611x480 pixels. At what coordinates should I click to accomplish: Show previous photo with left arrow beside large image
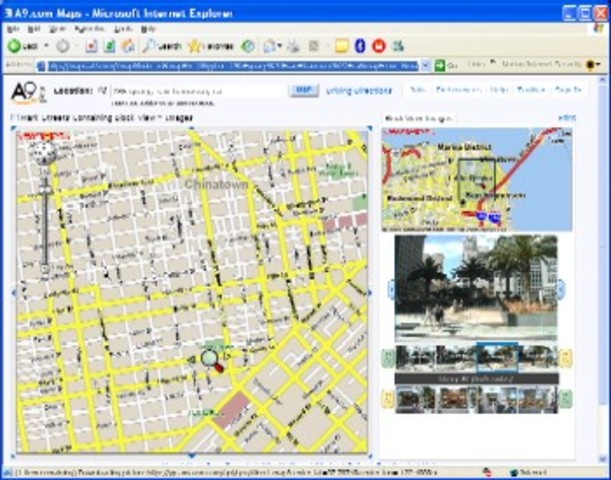391,289
